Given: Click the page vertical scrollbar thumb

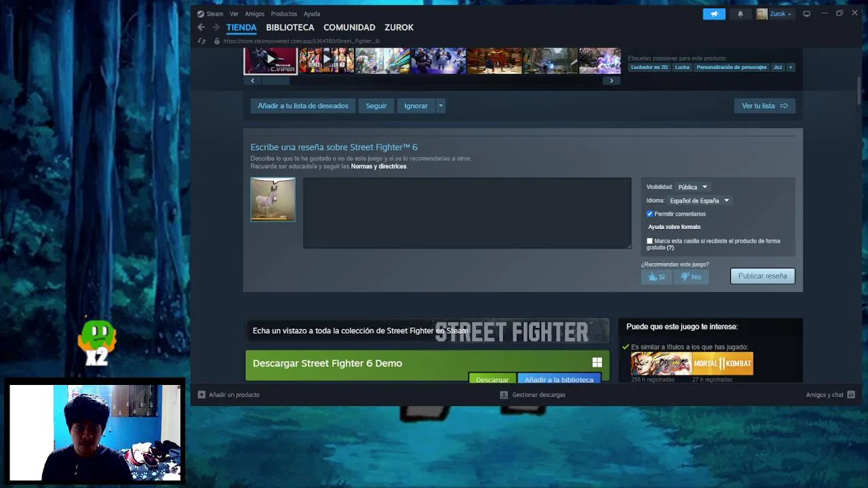Looking at the screenshot, I should [x=859, y=91].
